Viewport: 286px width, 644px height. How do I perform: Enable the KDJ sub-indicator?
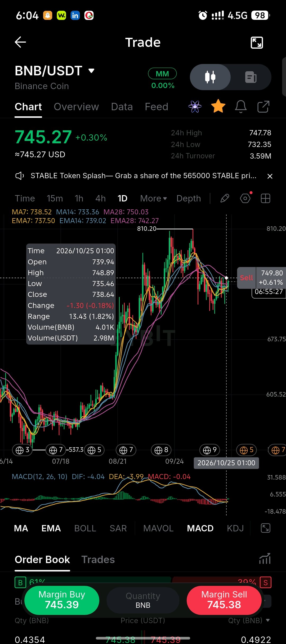(x=235, y=528)
